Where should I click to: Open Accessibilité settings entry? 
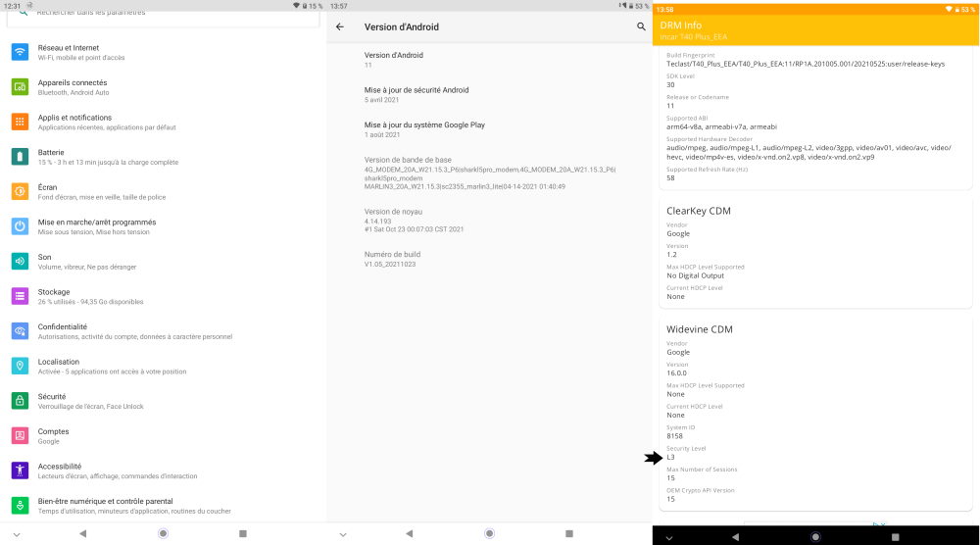[x=163, y=471]
